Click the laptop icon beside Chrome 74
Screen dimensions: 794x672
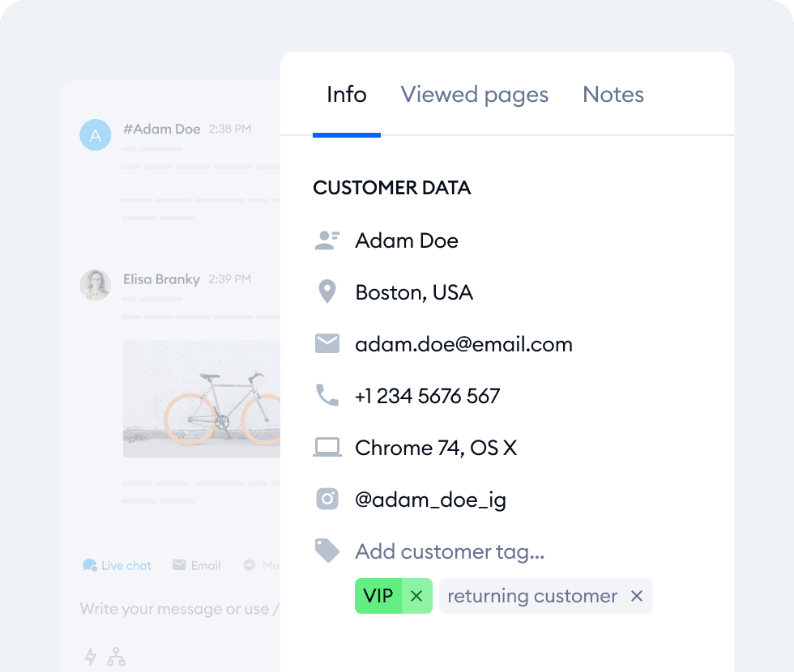327,447
